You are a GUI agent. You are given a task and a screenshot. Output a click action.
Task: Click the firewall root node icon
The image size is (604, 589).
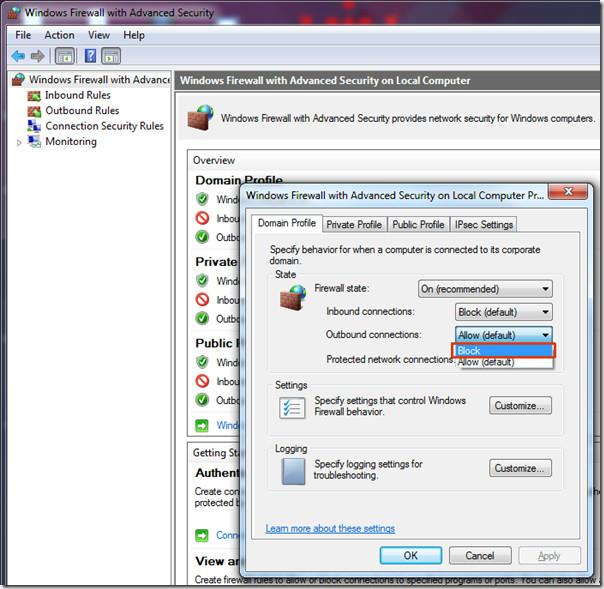[x=18, y=80]
